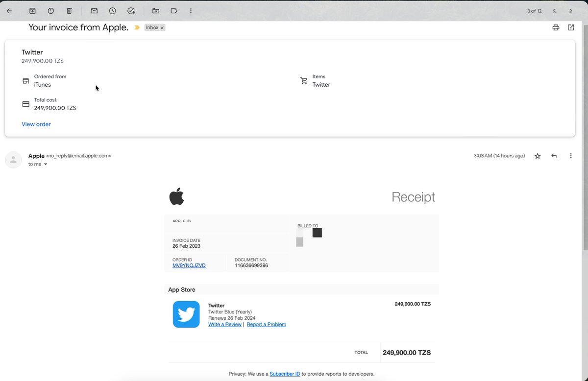Click the 'Receipt' heading

[413, 197]
